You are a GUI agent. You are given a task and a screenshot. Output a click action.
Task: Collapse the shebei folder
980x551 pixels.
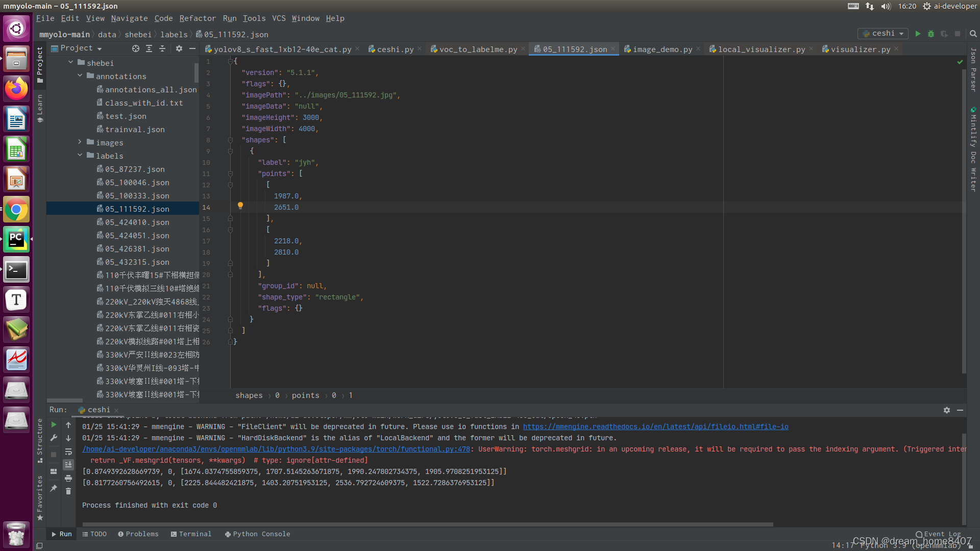71,62
